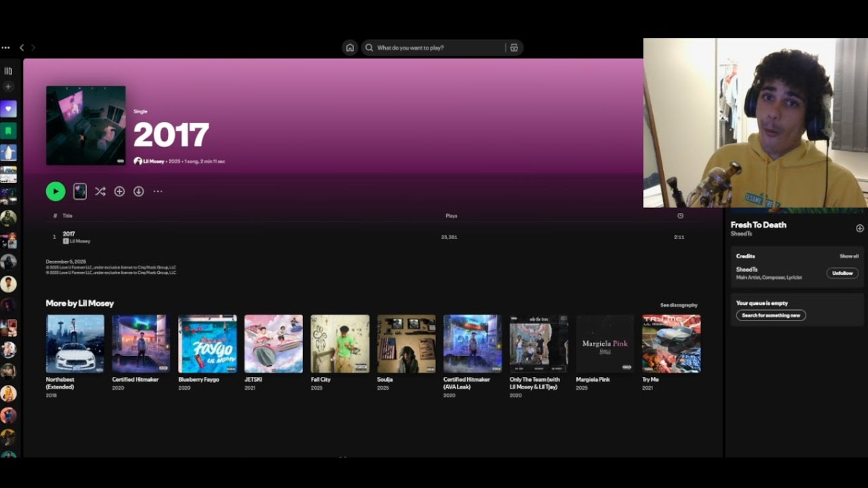Screen dimensions: 868x488
Task: Open SheedTs artist under Fresh To Death
Action: (x=741, y=234)
